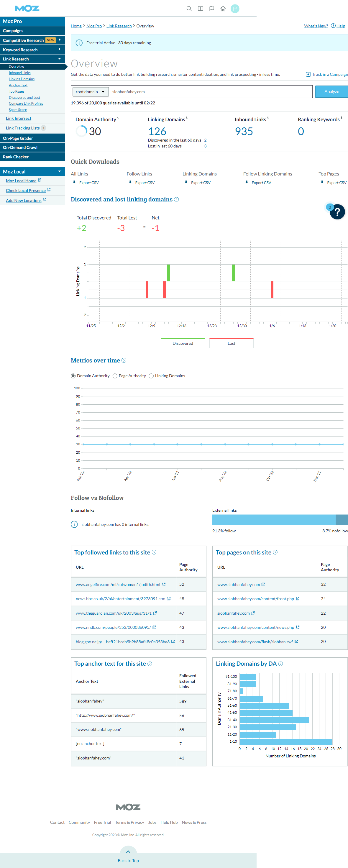Viewport: 348px width, 868px height.
Task: Expand the Competitive Research menu arrow
Action: [60, 40]
